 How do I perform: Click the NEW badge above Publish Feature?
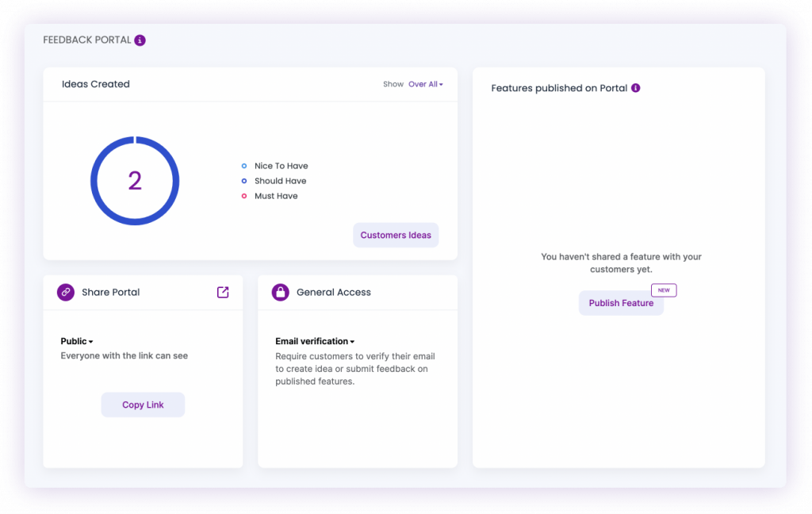tap(664, 290)
